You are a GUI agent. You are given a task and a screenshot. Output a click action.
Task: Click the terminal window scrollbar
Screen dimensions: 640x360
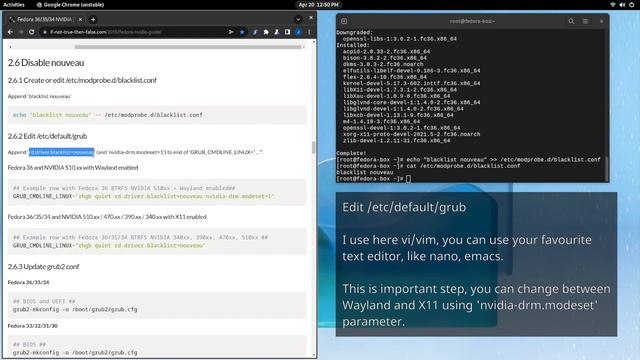coord(607,168)
